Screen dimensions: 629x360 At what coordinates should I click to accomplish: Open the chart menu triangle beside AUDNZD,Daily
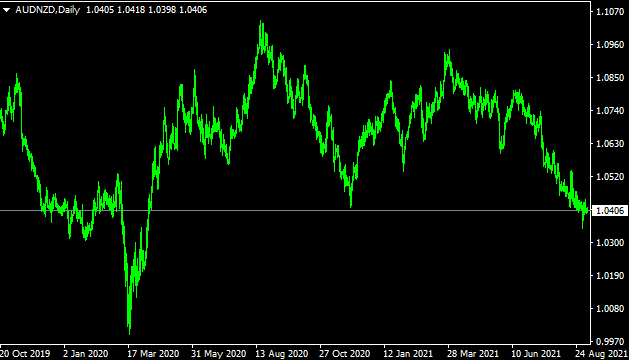click(x=6, y=10)
